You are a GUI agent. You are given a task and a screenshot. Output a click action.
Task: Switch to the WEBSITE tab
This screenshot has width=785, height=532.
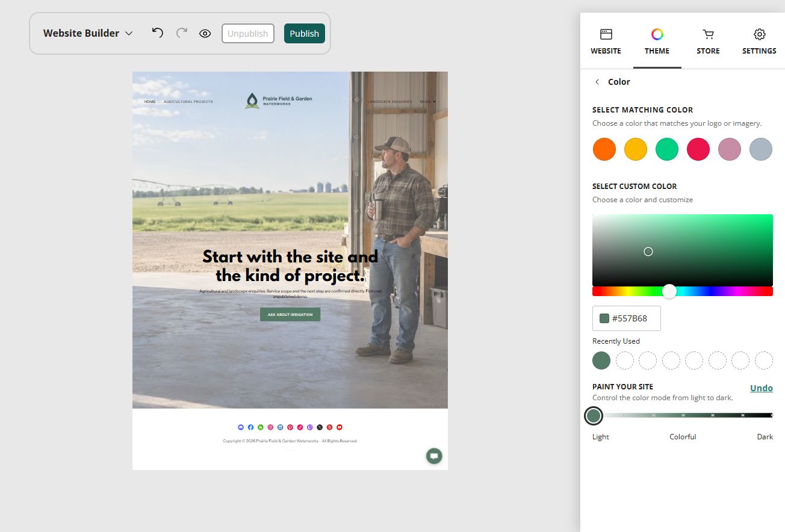point(606,42)
